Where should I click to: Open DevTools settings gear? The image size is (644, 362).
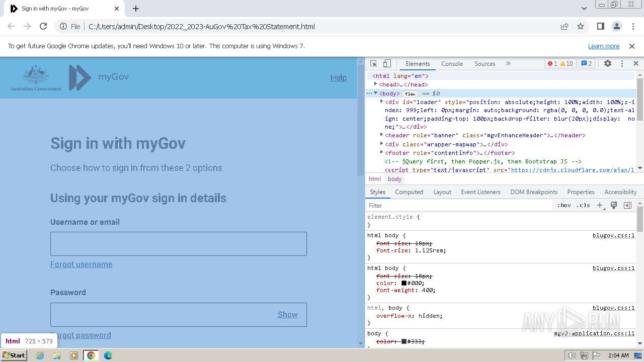[x=608, y=64]
